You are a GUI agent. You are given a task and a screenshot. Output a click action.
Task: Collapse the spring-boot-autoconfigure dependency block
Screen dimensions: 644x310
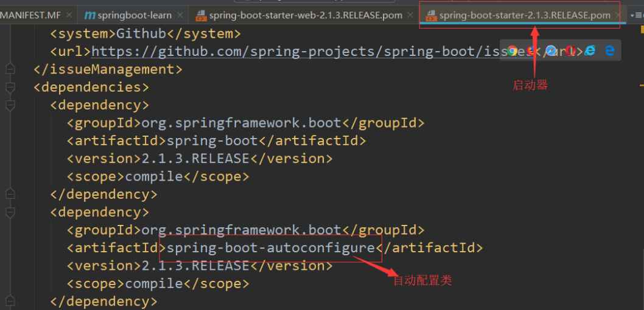pos(10,212)
